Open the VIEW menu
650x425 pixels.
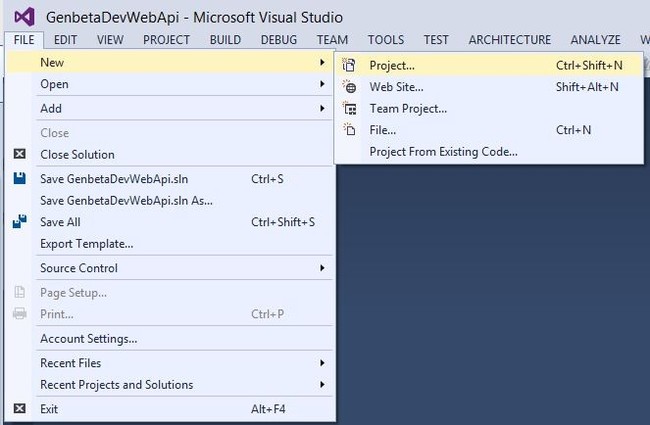tap(110, 40)
